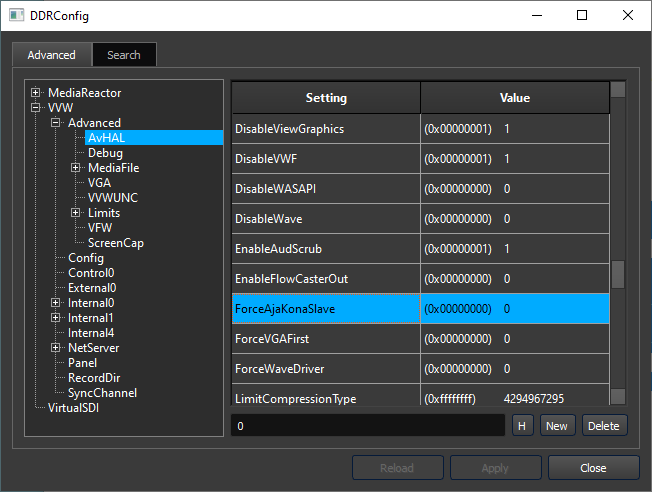Switch to the Advanced tab

(x=52, y=54)
